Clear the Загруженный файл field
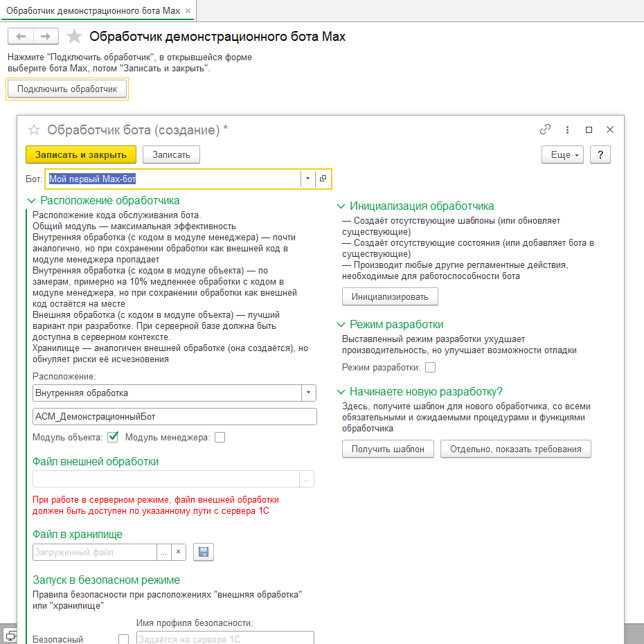Image resolution: width=644 pixels, height=644 pixels. click(178, 552)
